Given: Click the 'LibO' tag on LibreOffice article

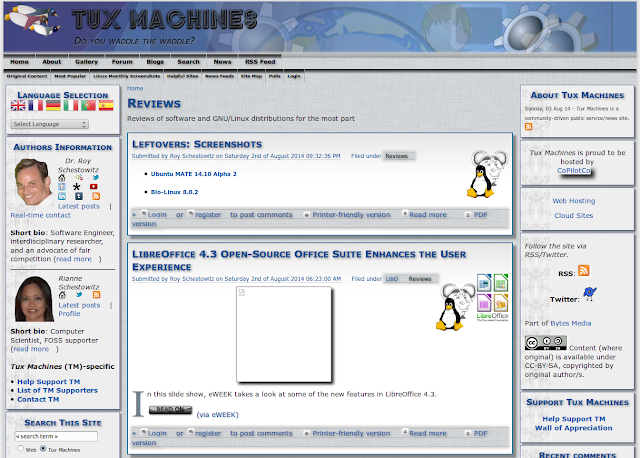Looking at the screenshot, I should [392, 279].
